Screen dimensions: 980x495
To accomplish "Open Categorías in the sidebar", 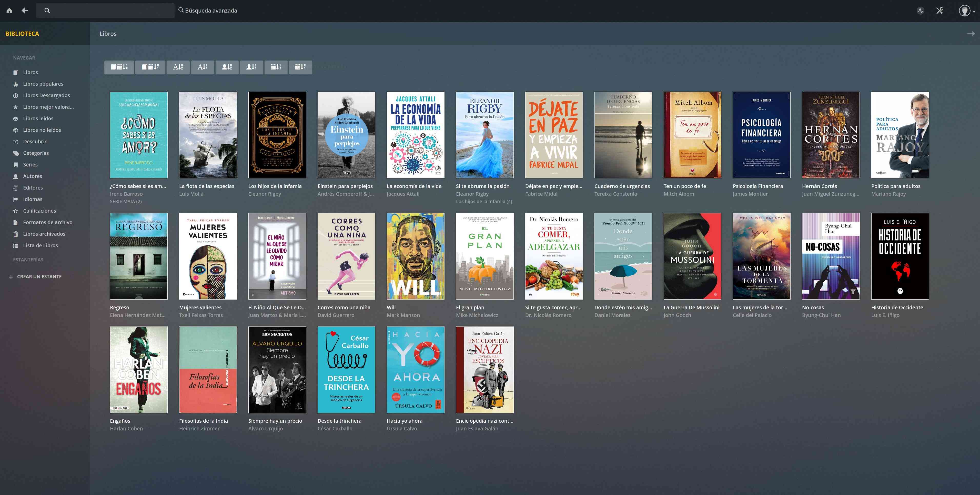I will point(36,153).
